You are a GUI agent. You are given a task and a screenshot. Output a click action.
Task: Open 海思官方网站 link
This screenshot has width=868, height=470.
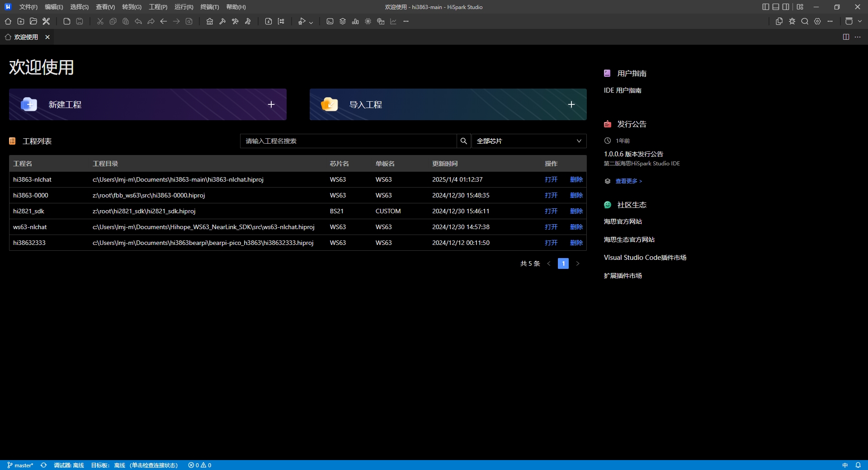coord(623,221)
